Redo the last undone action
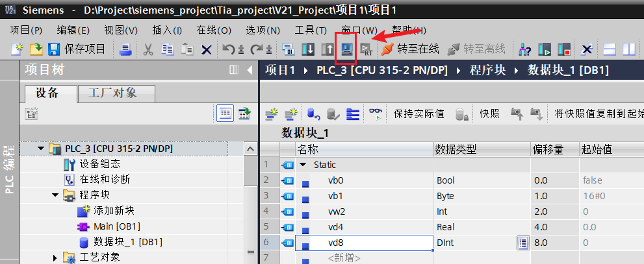This screenshot has height=264, width=644. point(257,49)
